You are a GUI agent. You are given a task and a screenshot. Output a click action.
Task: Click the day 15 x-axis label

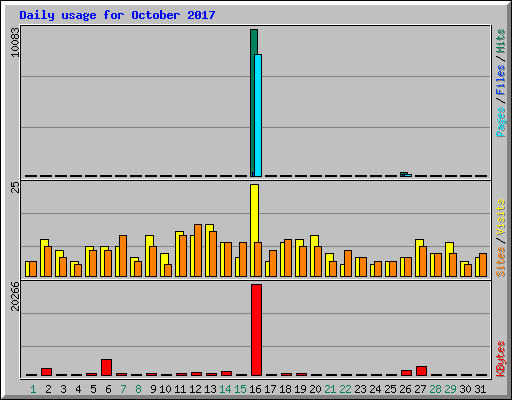tap(240, 389)
